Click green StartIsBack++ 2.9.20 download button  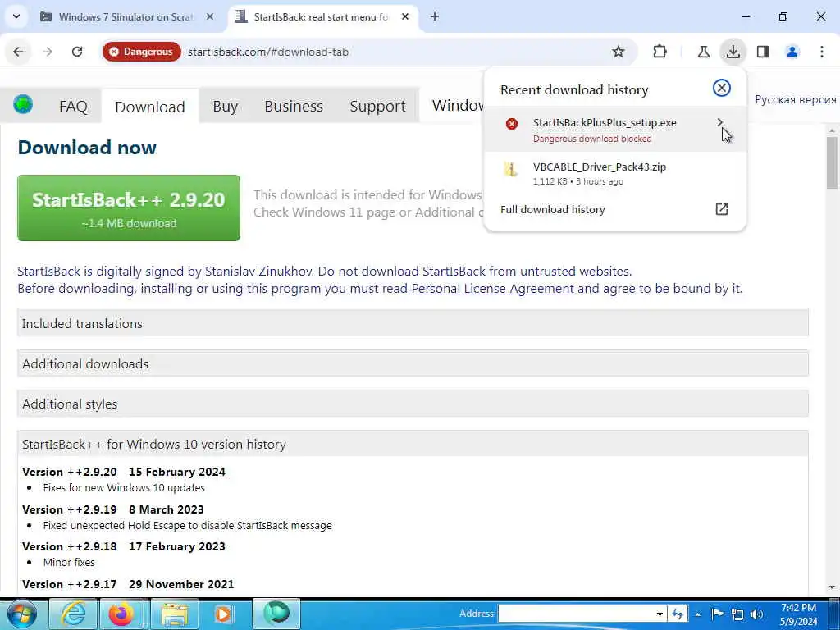[129, 208]
